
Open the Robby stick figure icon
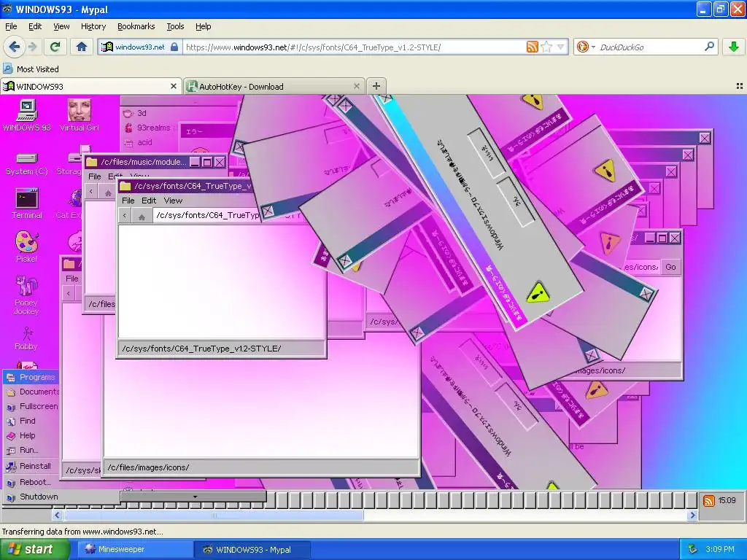click(27, 338)
